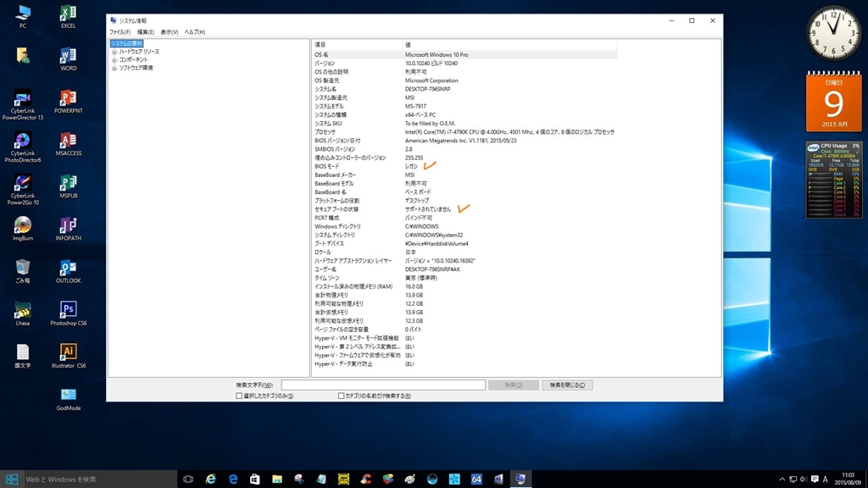Viewport: 868px width, 488px height.
Task: Click the GodMode desktop icon
Action: coord(68,396)
